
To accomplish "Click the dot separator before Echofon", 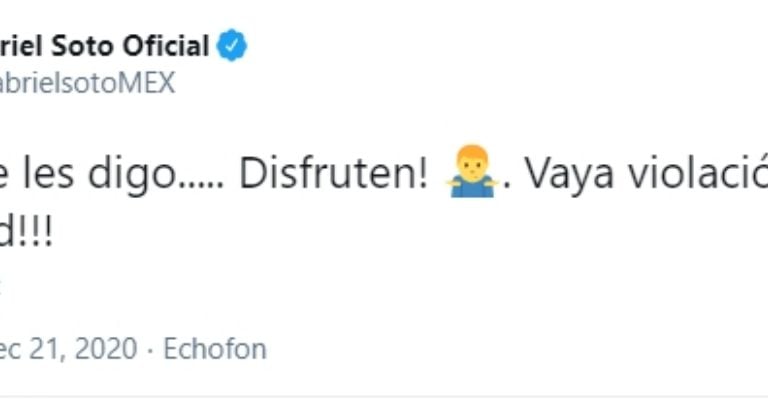I will (148, 349).
